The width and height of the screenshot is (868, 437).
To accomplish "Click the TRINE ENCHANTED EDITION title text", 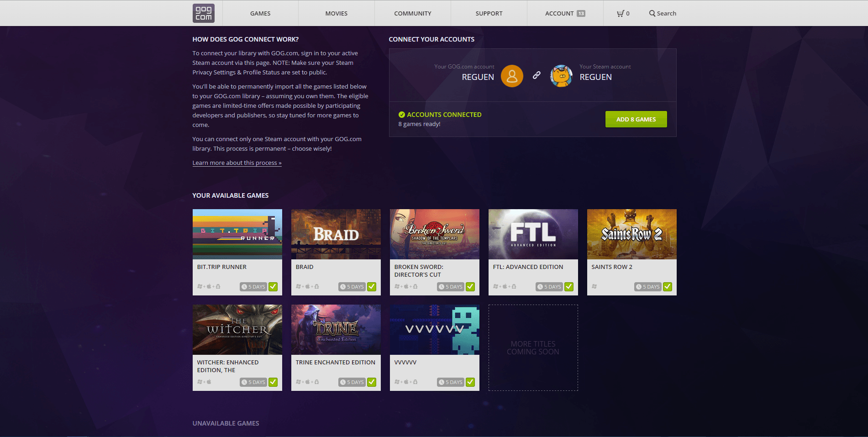I will [x=336, y=363].
